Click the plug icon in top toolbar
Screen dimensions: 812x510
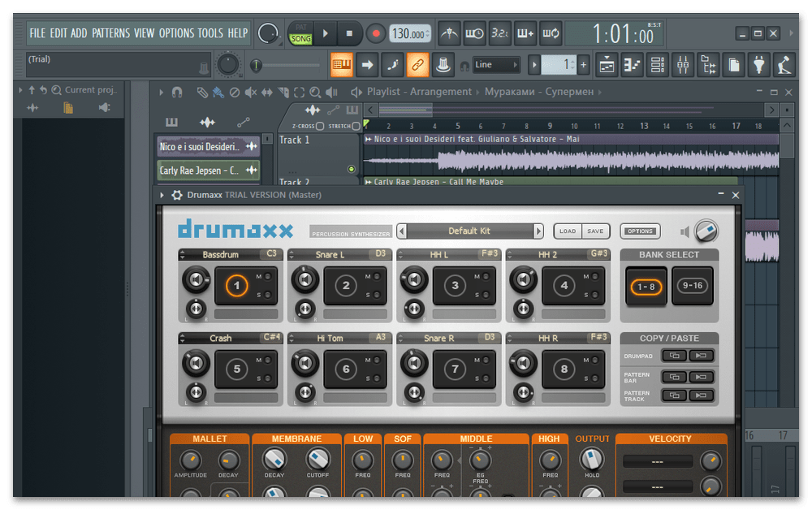pyautogui.click(x=758, y=64)
